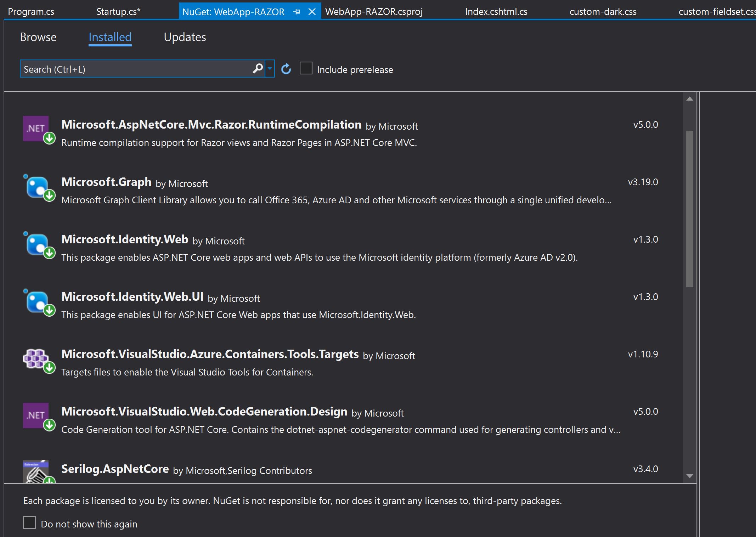
Task: Open search box history dropdown arrow
Action: tap(270, 69)
